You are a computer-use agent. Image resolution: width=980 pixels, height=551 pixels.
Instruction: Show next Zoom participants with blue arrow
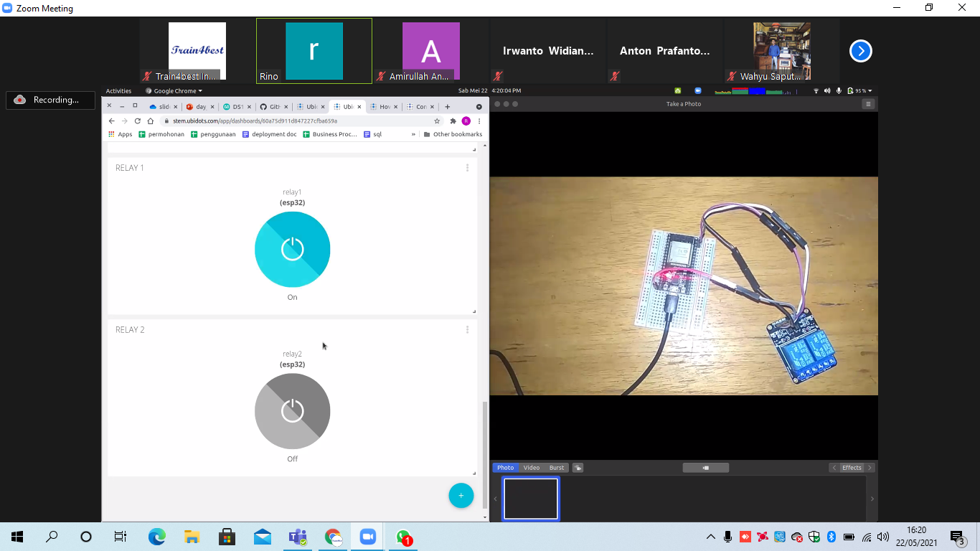coord(861,51)
